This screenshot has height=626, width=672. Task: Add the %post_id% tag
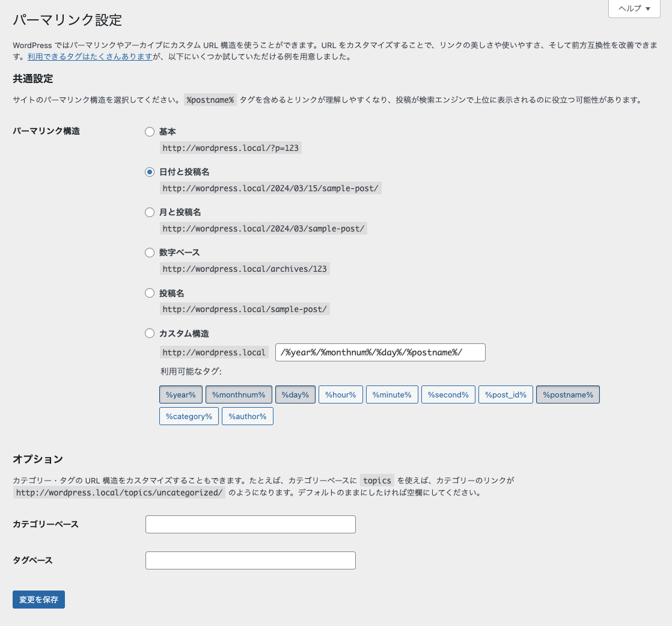pyautogui.click(x=506, y=394)
